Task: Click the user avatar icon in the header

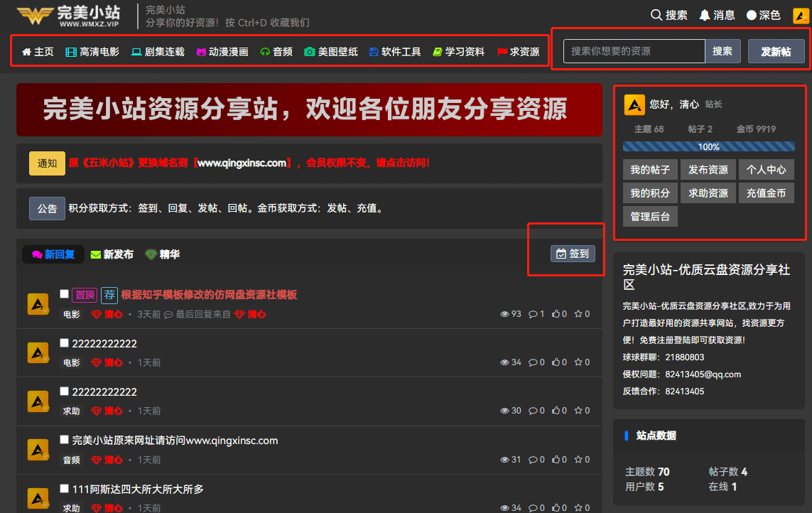Action: coord(800,15)
